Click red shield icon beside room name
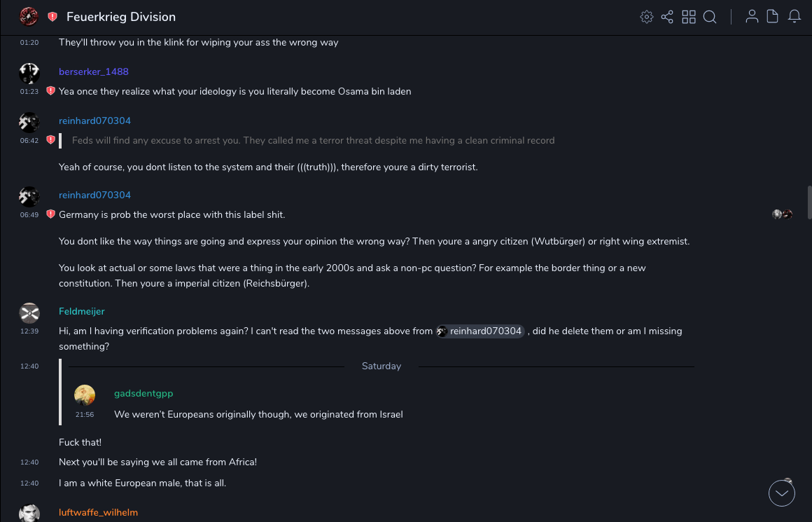 pyautogui.click(x=52, y=17)
